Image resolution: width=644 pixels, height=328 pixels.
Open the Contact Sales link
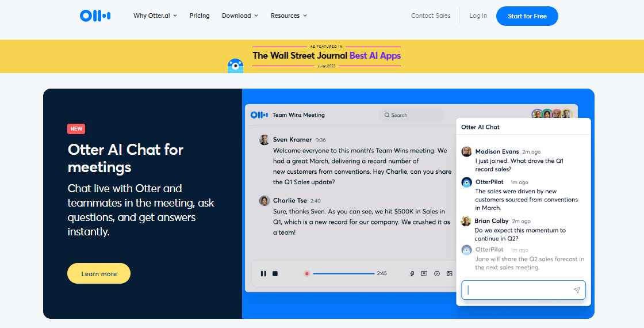[x=431, y=16]
